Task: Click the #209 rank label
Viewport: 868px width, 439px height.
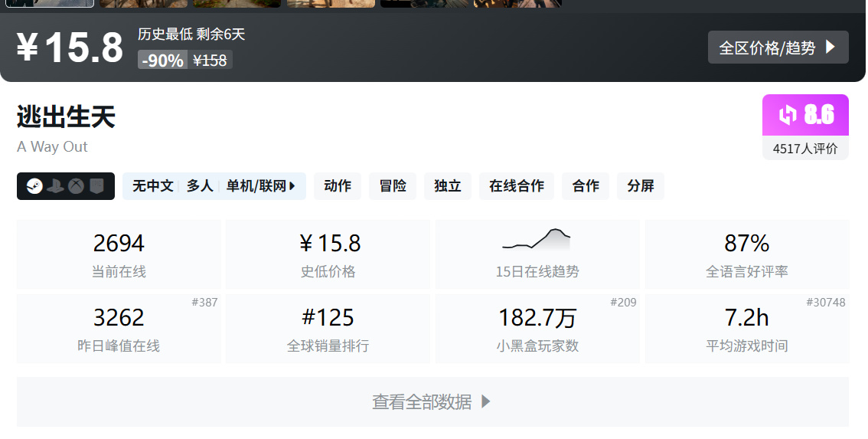Action: click(623, 302)
